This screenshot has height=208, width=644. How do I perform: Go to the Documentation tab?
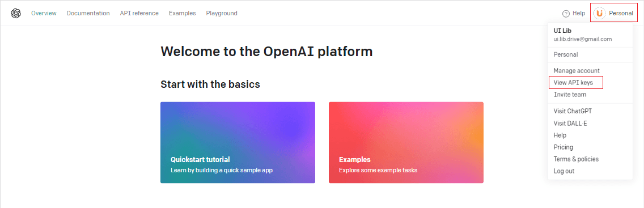click(88, 13)
